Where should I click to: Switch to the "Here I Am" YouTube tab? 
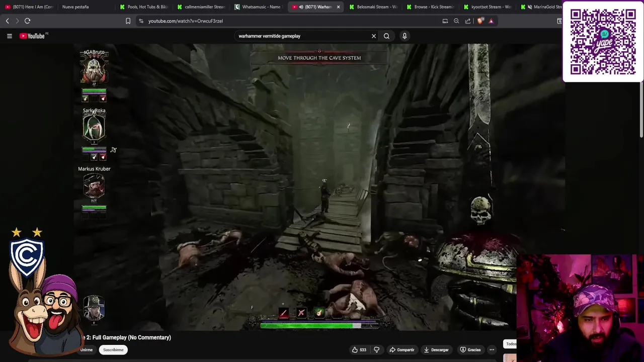click(x=29, y=7)
